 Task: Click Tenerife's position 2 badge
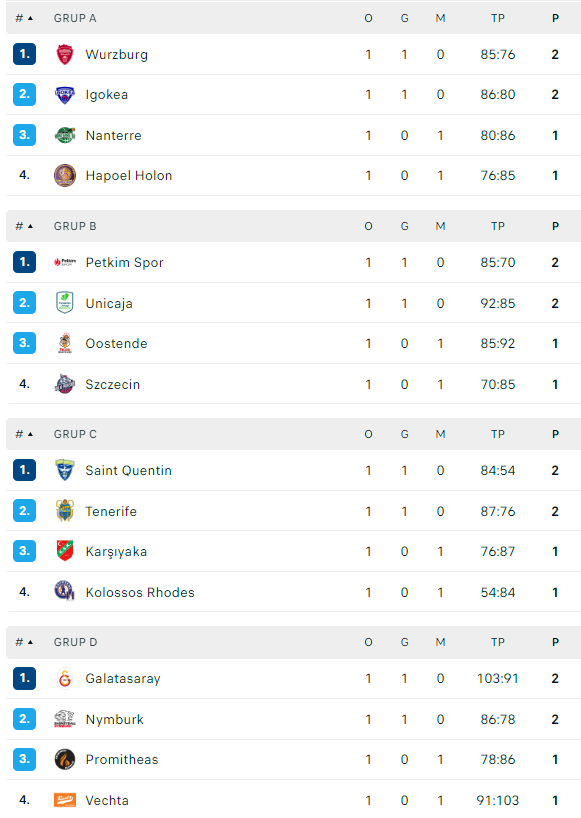point(25,511)
